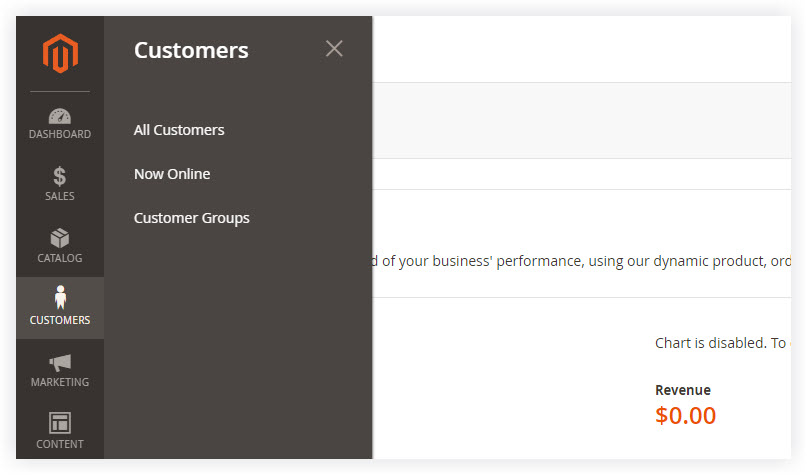Click the $0.00 revenue amount

686,415
